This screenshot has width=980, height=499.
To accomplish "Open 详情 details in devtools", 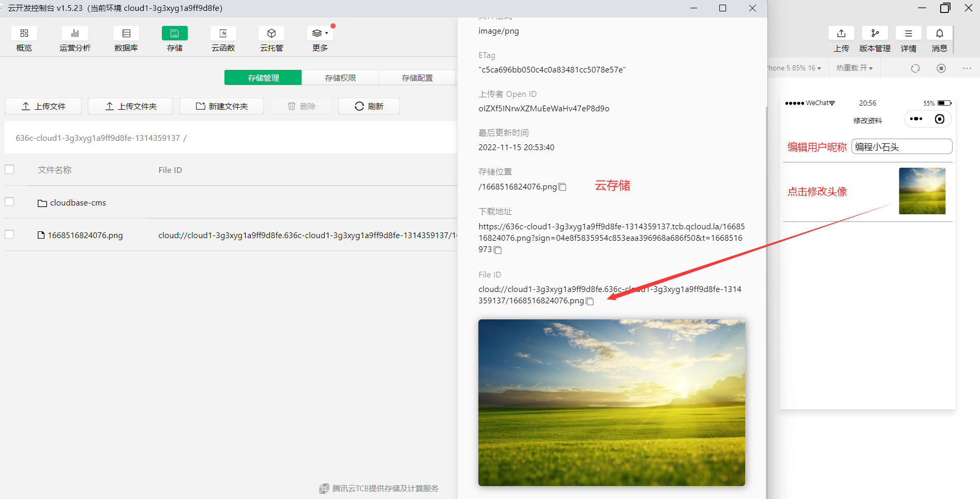I will (909, 39).
